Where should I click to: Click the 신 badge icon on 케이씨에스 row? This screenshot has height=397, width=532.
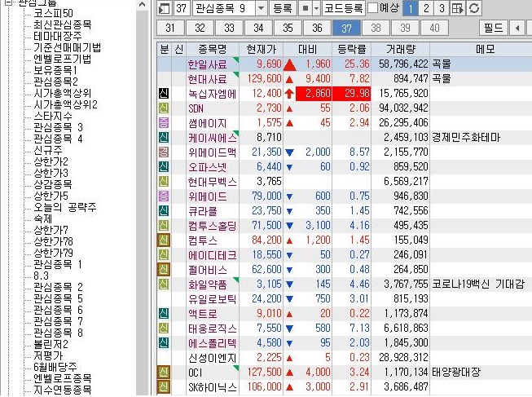[164, 138]
